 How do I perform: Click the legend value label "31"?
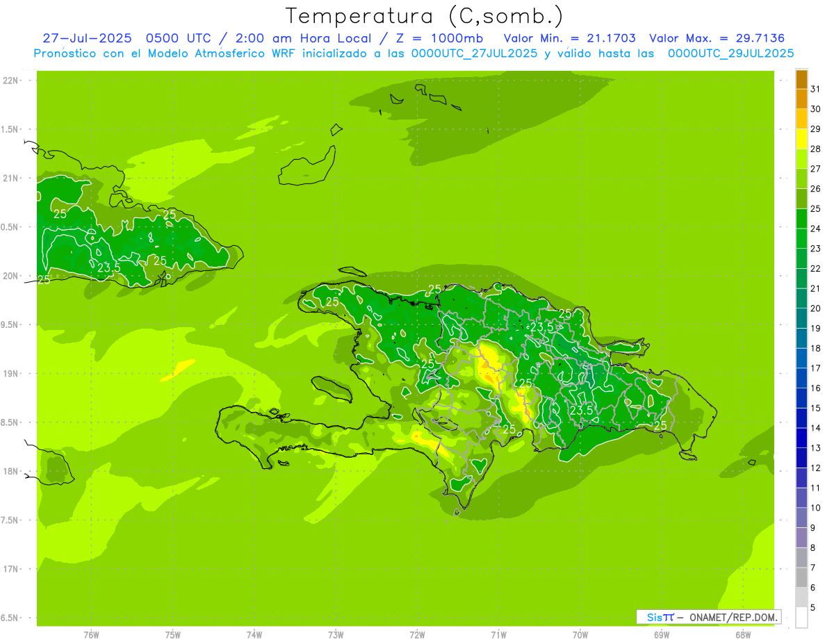[815, 89]
